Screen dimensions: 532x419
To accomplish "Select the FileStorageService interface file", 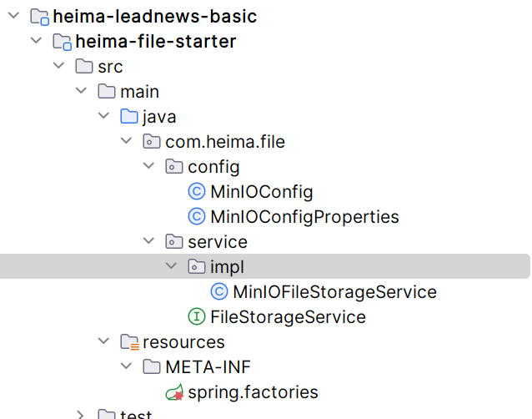I will pos(288,317).
